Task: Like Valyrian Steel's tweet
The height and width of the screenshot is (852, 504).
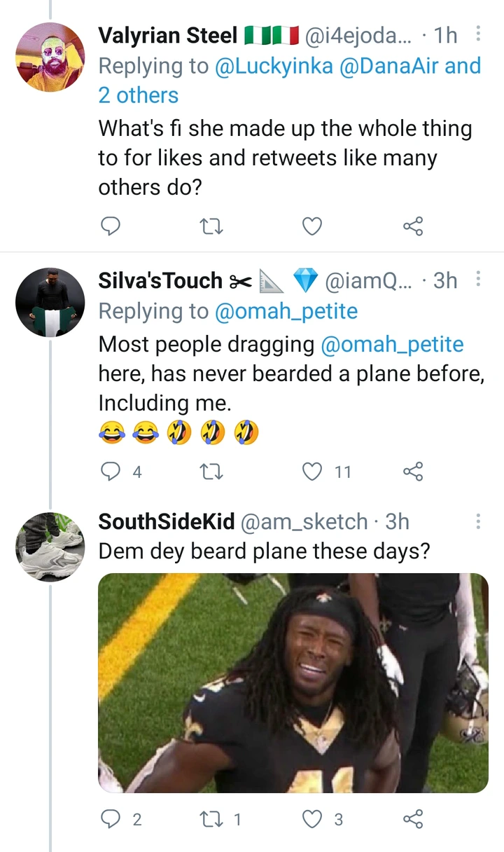Action: tap(312, 226)
